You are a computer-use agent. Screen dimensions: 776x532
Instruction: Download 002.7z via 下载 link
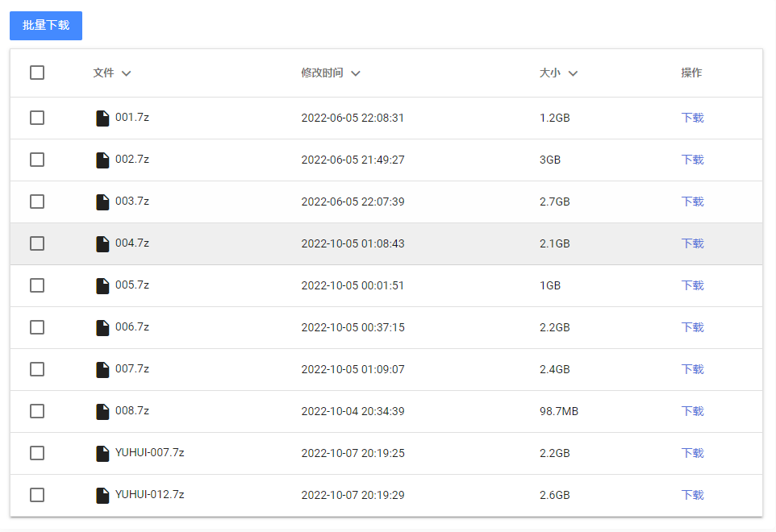point(692,160)
